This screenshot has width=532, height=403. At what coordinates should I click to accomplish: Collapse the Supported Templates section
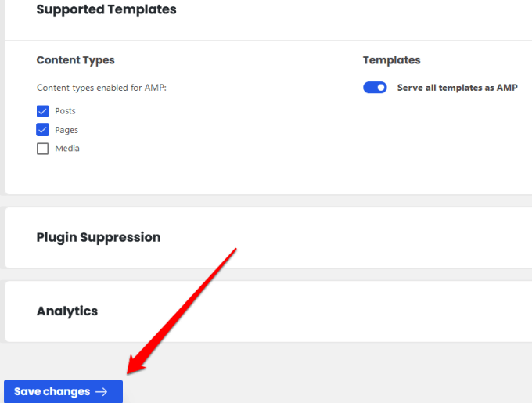tap(106, 10)
